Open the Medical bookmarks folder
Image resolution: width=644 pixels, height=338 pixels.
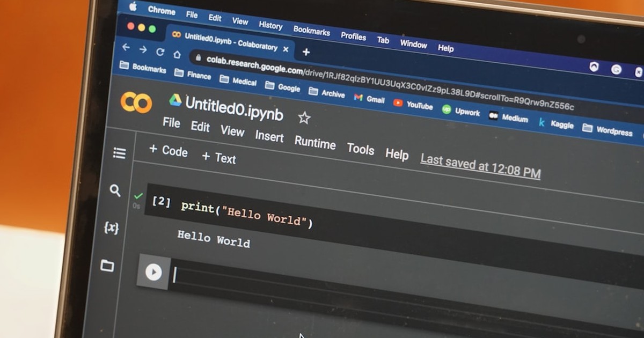click(238, 81)
